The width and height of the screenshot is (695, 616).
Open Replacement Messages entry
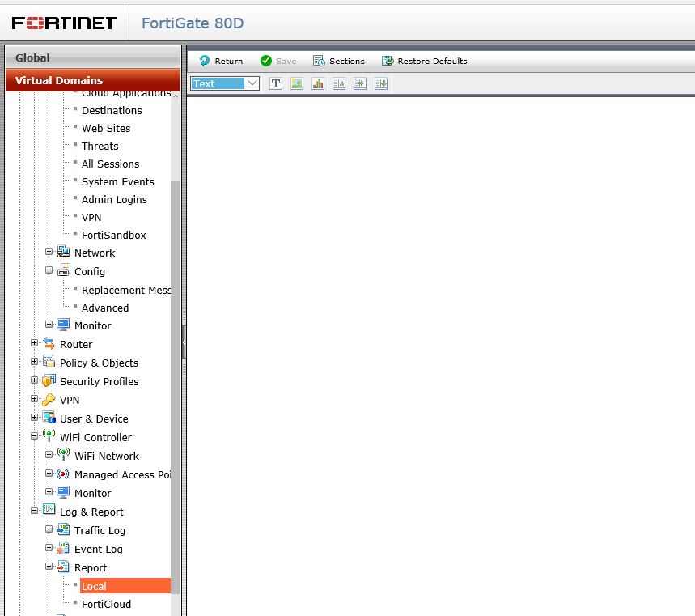click(x=126, y=290)
